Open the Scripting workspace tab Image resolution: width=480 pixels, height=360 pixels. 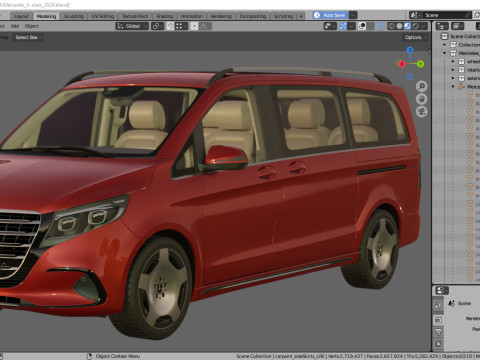pyautogui.click(x=283, y=16)
